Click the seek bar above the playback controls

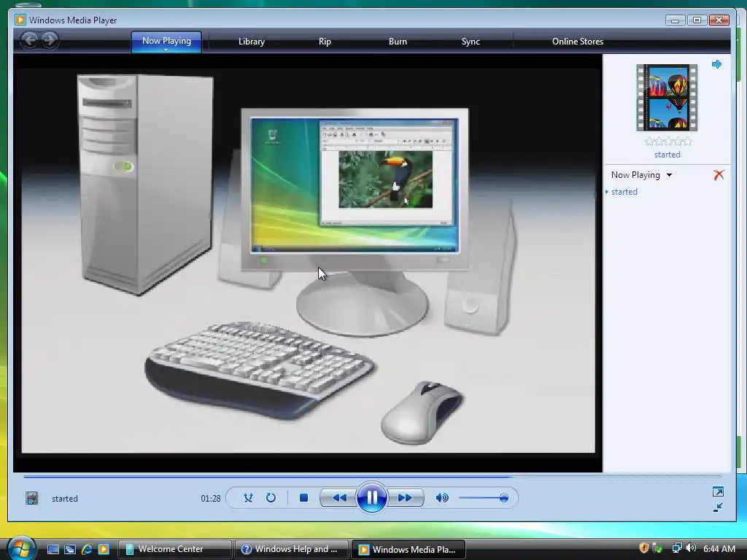pyautogui.click(x=372, y=476)
